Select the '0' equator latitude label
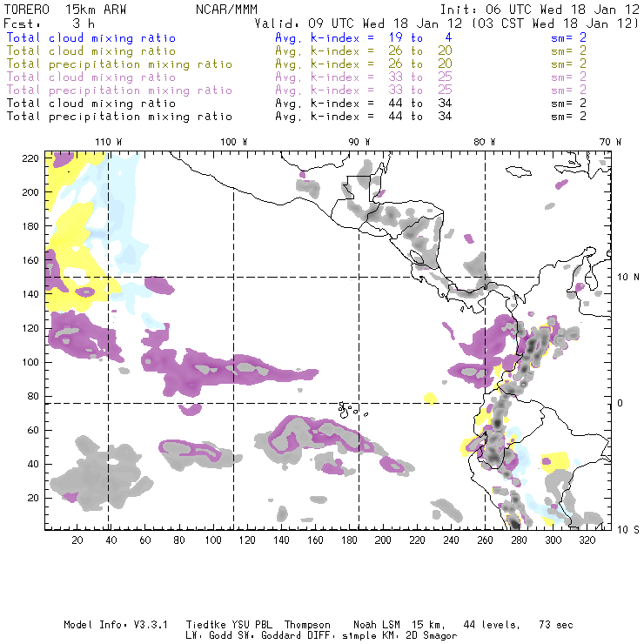 (620, 403)
